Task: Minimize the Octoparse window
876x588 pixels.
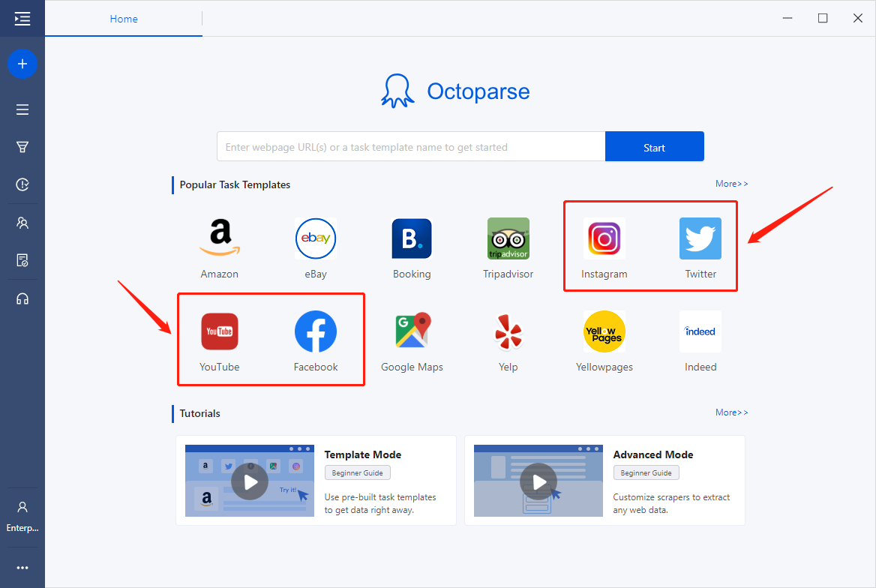Action: (x=787, y=19)
